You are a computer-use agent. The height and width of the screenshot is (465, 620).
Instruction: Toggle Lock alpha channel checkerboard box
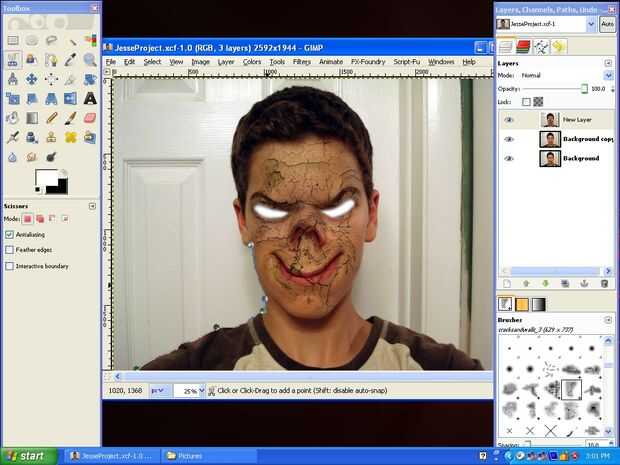pos(538,102)
